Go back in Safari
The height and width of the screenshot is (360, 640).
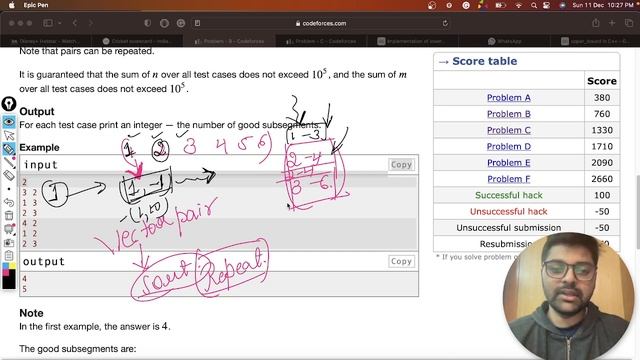tap(75, 23)
